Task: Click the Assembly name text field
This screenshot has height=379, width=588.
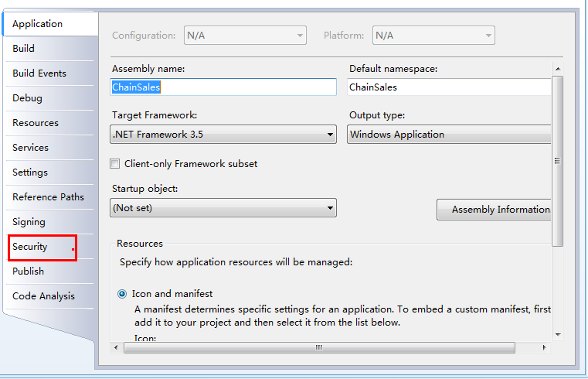Action: click(223, 87)
